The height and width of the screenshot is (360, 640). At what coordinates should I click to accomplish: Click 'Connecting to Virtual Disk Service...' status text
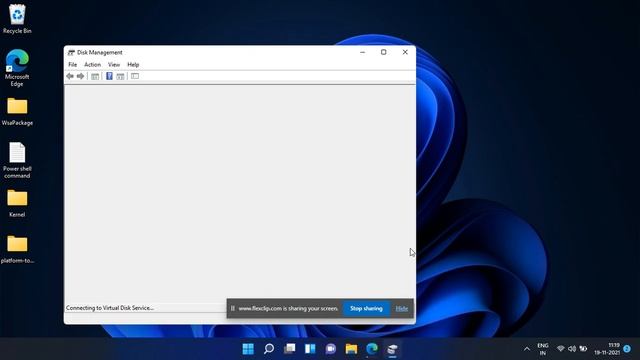click(x=110, y=308)
